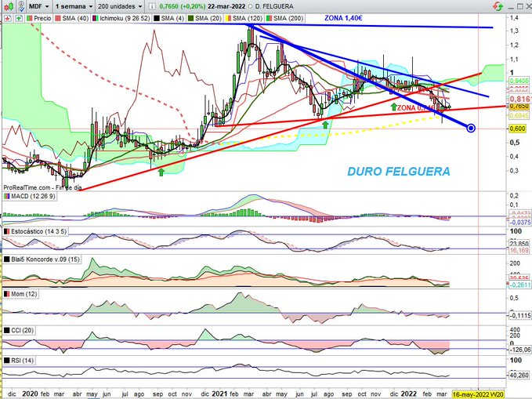532x399 pixels.
Task: Click the SMA (200) indicator label
Action: point(288,18)
